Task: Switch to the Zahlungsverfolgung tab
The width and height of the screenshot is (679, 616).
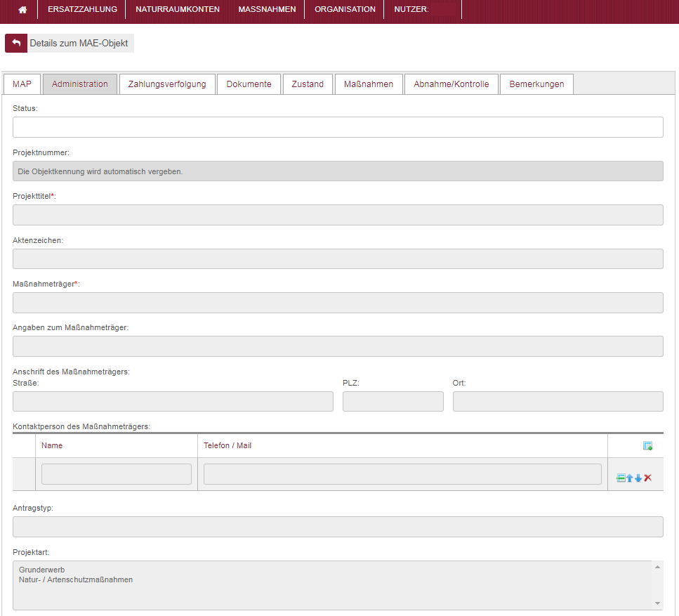Action: click(x=167, y=84)
